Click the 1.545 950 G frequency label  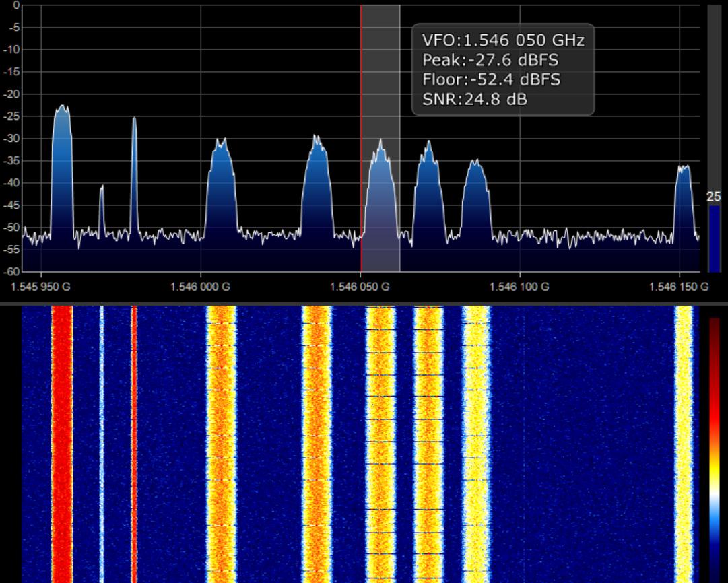click(x=40, y=287)
